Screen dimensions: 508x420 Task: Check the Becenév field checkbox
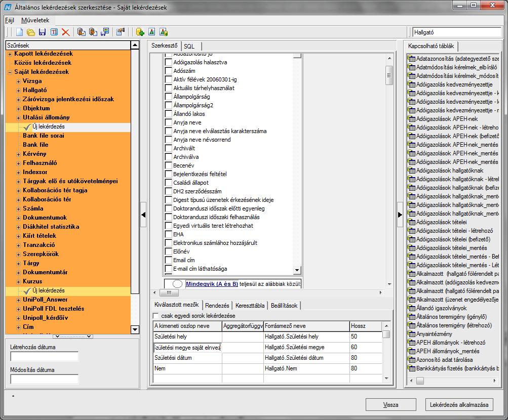pyautogui.click(x=169, y=165)
